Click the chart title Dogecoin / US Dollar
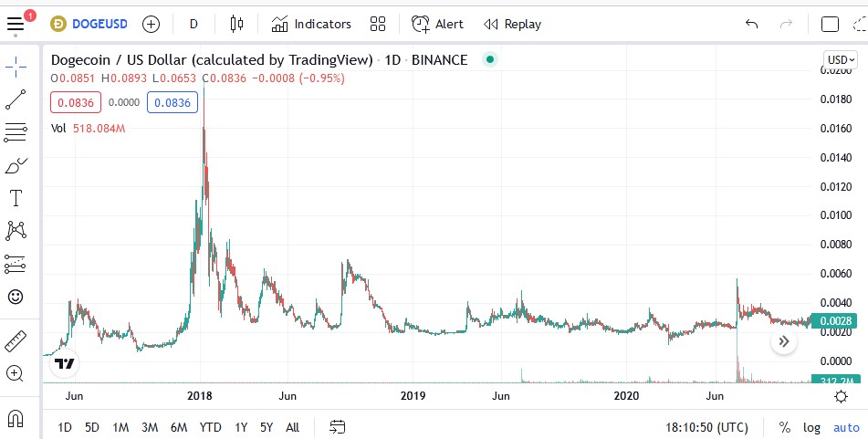 click(212, 60)
